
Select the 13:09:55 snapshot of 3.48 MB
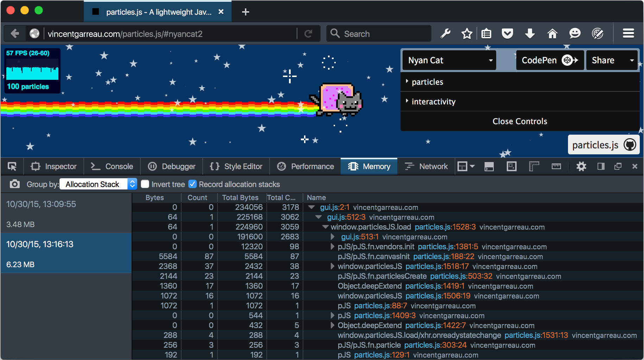tap(66, 213)
